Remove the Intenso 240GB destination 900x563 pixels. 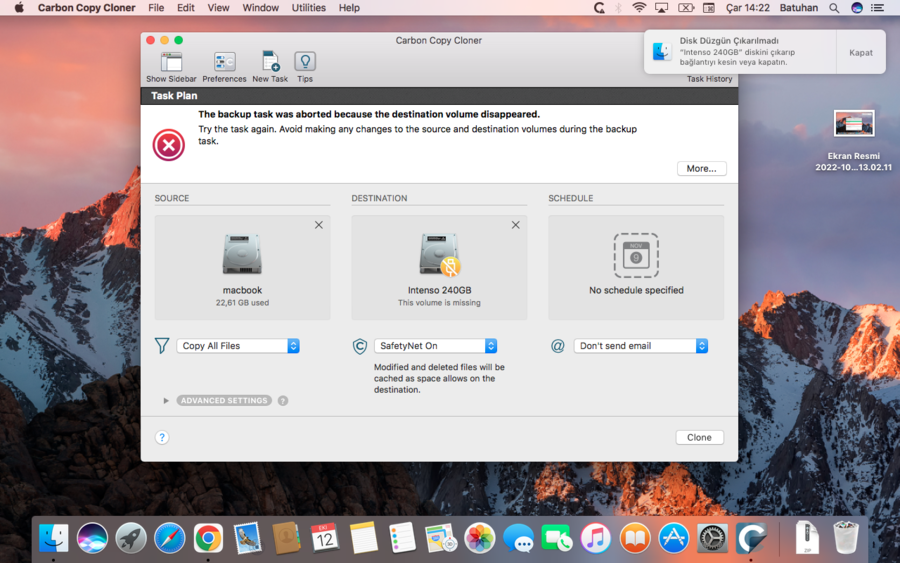[x=515, y=225]
